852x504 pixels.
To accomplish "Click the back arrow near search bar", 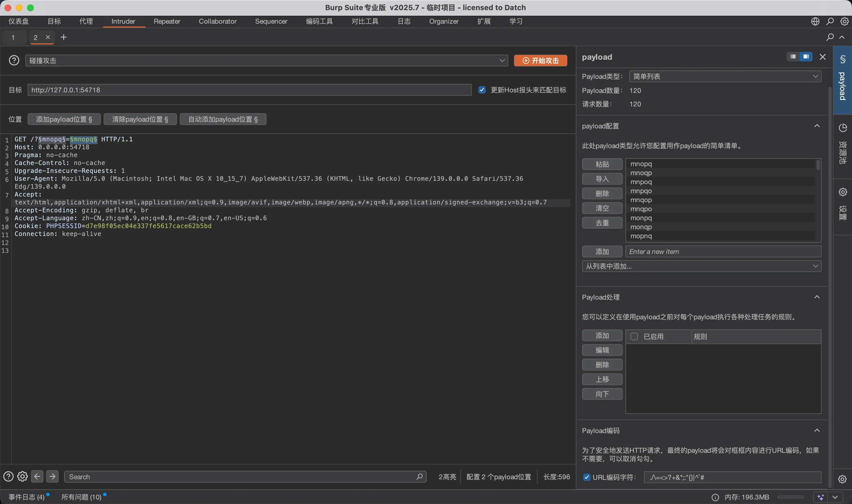I will (x=37, y=476).
